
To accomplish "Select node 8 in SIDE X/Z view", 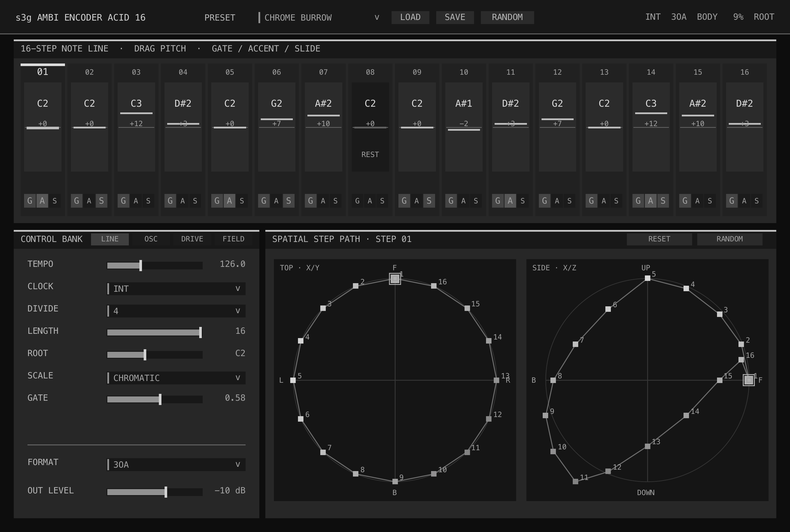I will [553, 380].
